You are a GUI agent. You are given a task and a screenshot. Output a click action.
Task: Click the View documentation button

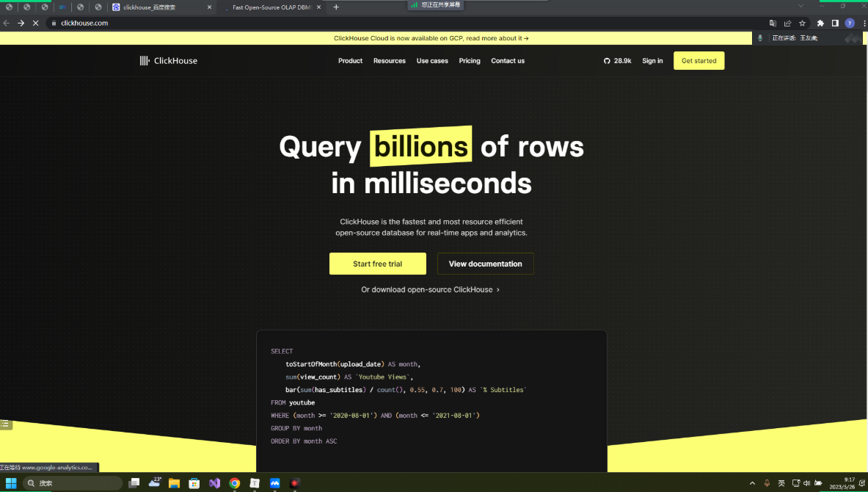(x=486, y=264)
